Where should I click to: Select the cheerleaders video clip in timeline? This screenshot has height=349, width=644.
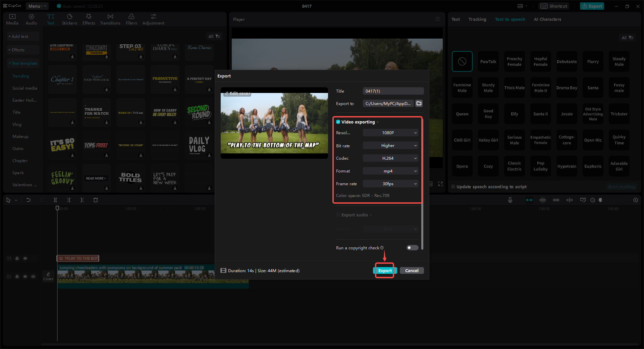pyautogui.click(x=153, y=276)
